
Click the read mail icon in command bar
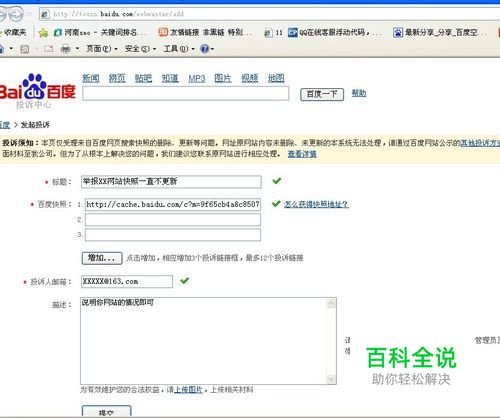pos(49,49)
